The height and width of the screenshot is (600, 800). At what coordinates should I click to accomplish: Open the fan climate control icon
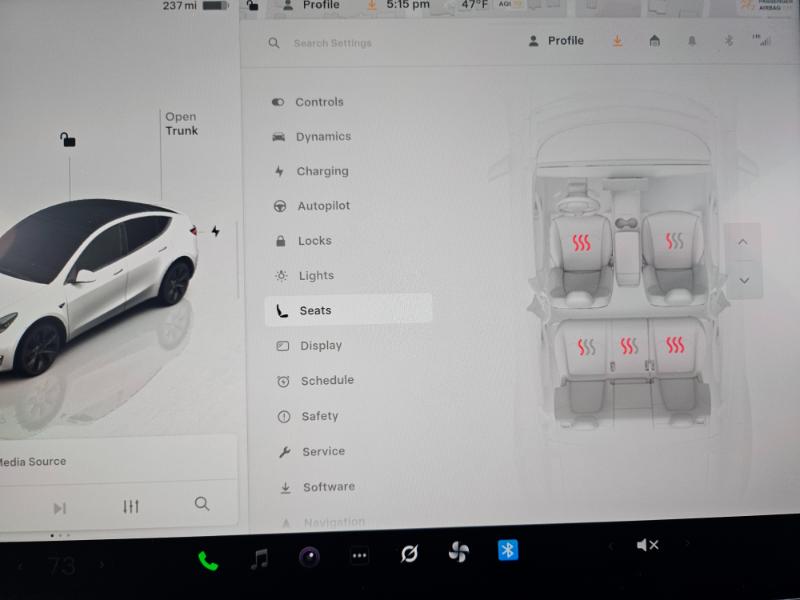click(x=458, y=552)
